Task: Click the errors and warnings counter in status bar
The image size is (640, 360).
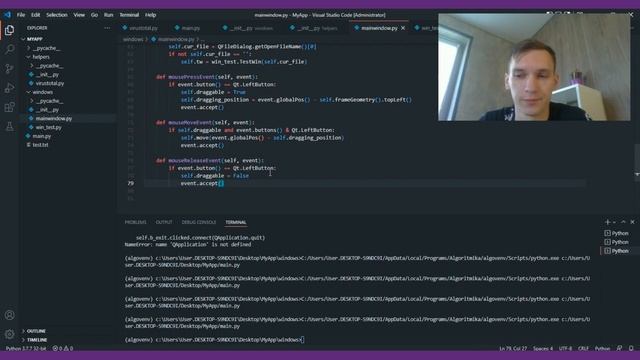Action: pos(63,349)
